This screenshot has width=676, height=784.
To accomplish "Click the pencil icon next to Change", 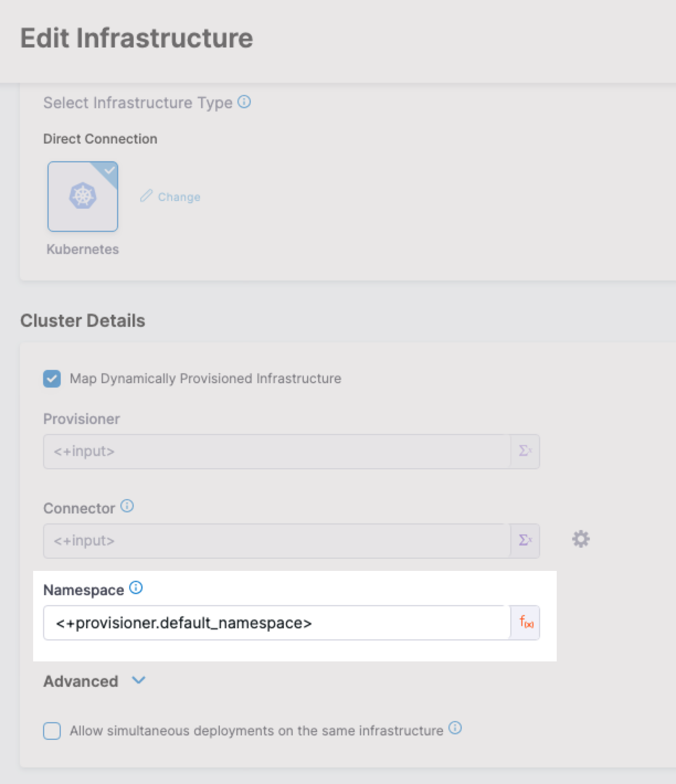I will 146,197.
